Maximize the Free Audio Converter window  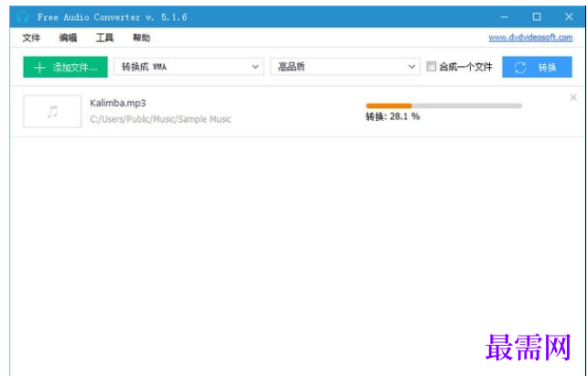click(537, 17)
